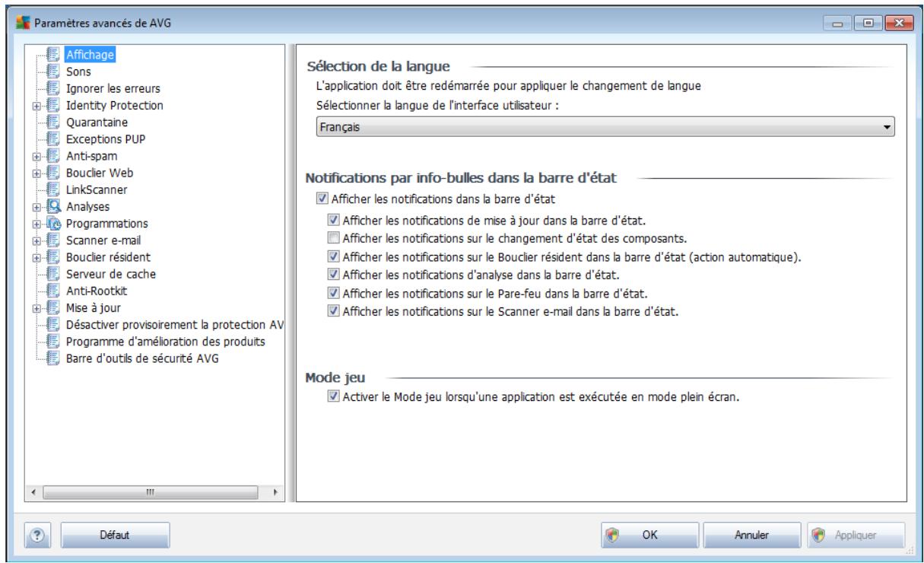Click the Annuler button
924x563 pixels.
[751, 535]
